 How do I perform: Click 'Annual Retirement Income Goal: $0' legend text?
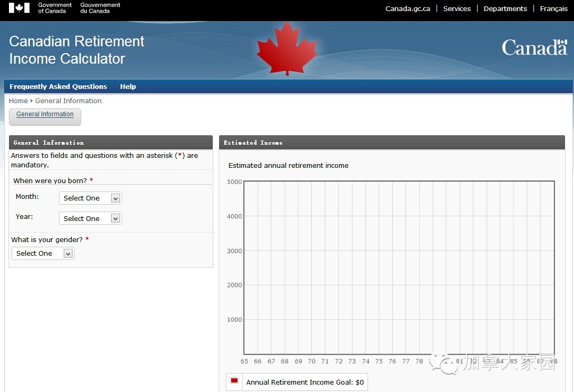[x=305, y=382]
